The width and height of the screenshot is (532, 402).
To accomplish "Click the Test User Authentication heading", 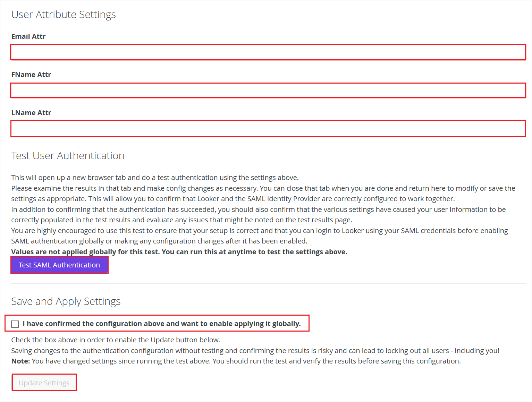I will [x=67, y=156].
